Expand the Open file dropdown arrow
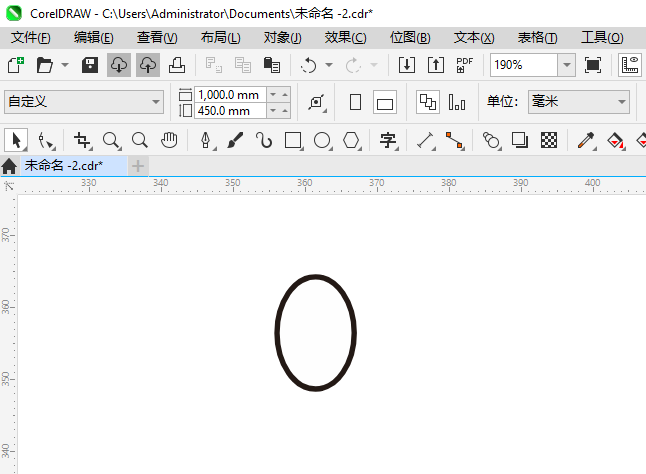Viewport: 646px width, 474px height. click(65, 65)
